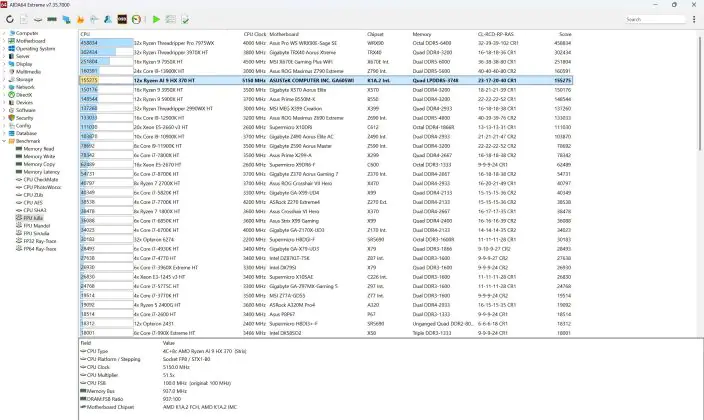Expand the Display tree node
Screen dimensions: 704x420
[4, 64]
